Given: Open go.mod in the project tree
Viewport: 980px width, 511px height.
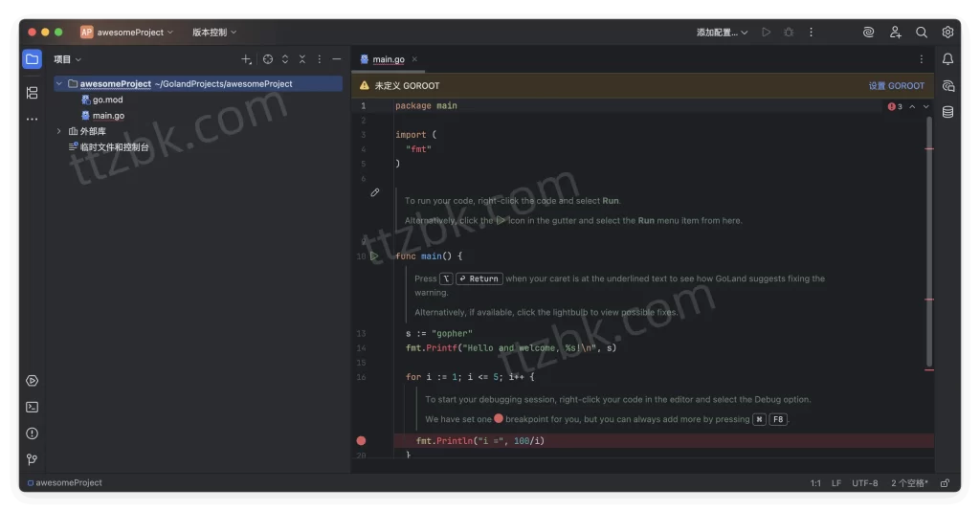Looking at the screenshot, I should [107, 100].
